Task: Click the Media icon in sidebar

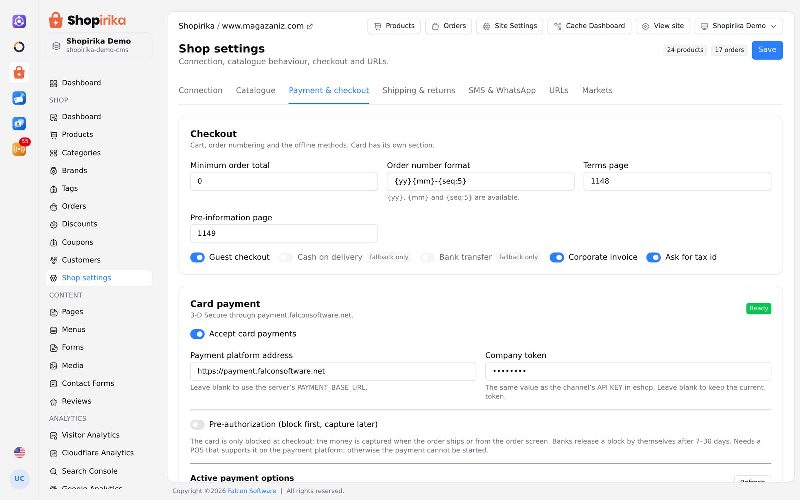Action: coord(53,366)
